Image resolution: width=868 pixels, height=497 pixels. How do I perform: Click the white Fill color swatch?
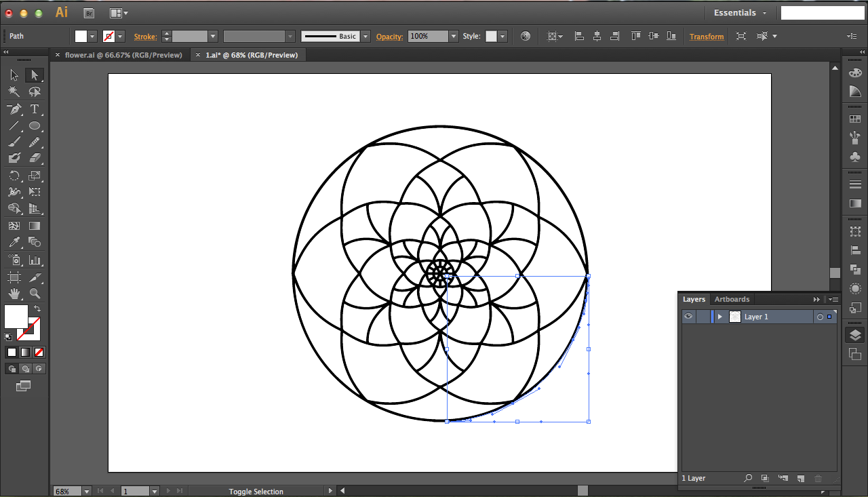click(x=16, y=316)
